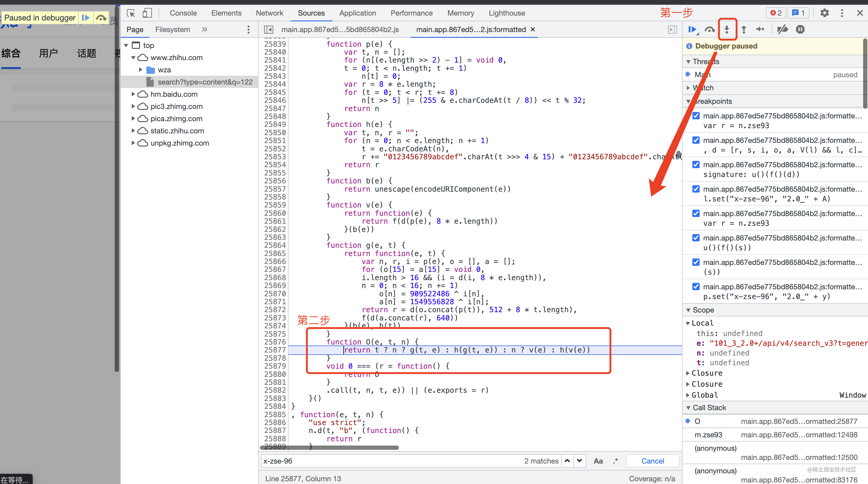This screenshot has width=868, height=484.
Task: Click the red errors counter badge
Action: point(776,13)
